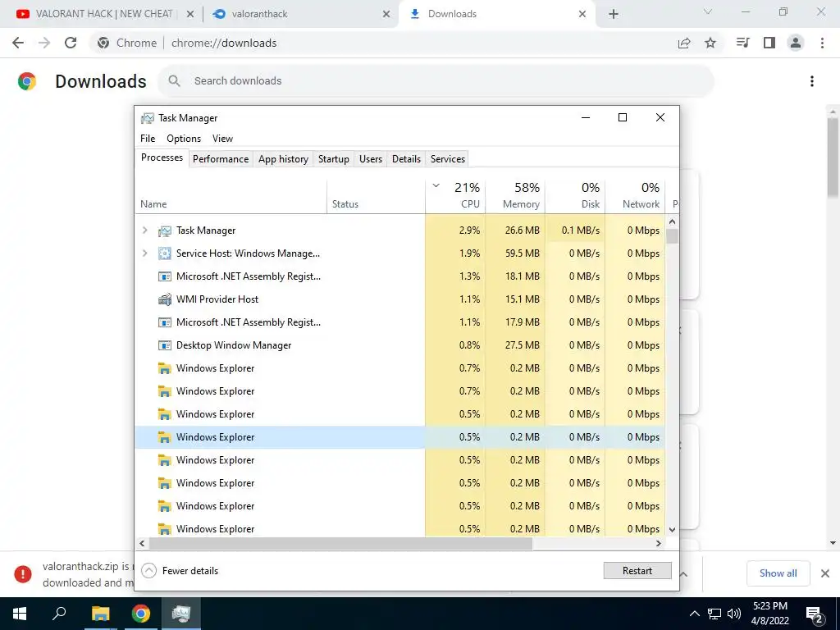The image size is (840, 630).
Task: Show hidden system tray icons
Action: 694,614
